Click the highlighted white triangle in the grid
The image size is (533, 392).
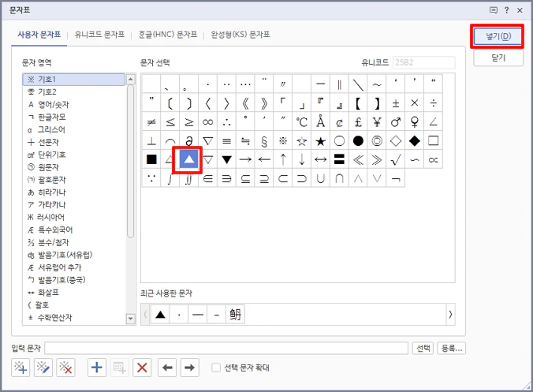point(189,159)
